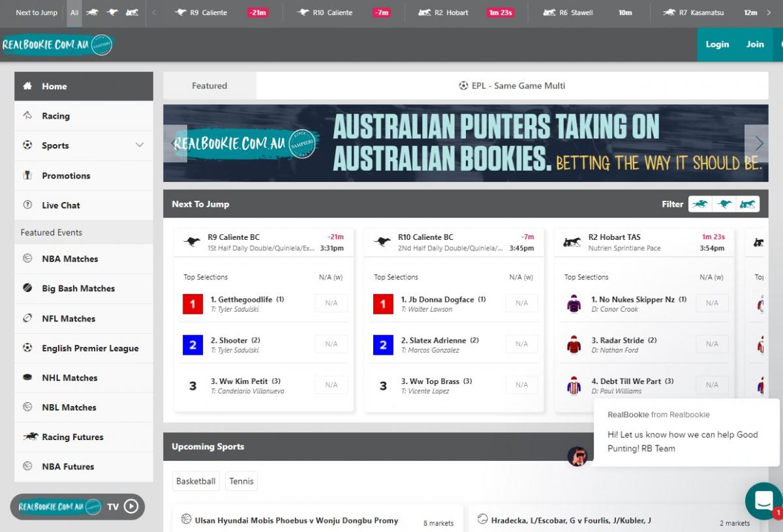Screen dimensions: 783x532
Task: Filter top bar by horse racing icon
Action: pyautogui.click(x=92, y=12)
